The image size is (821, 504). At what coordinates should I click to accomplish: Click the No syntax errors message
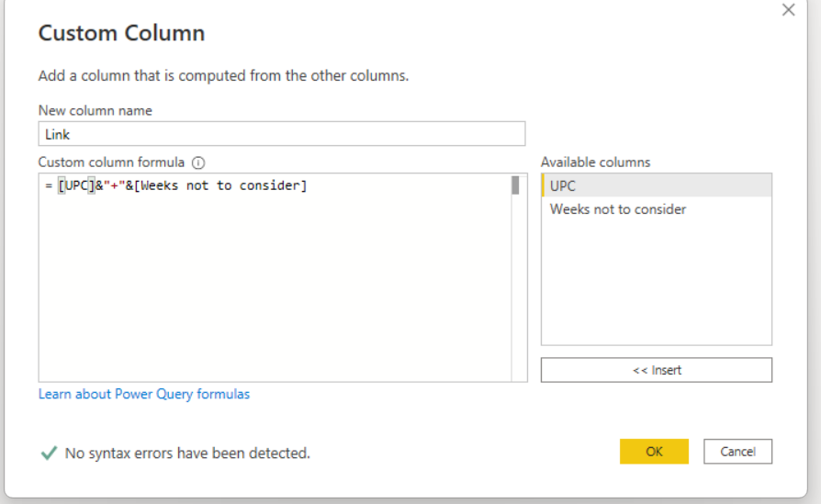coord(187,454)
